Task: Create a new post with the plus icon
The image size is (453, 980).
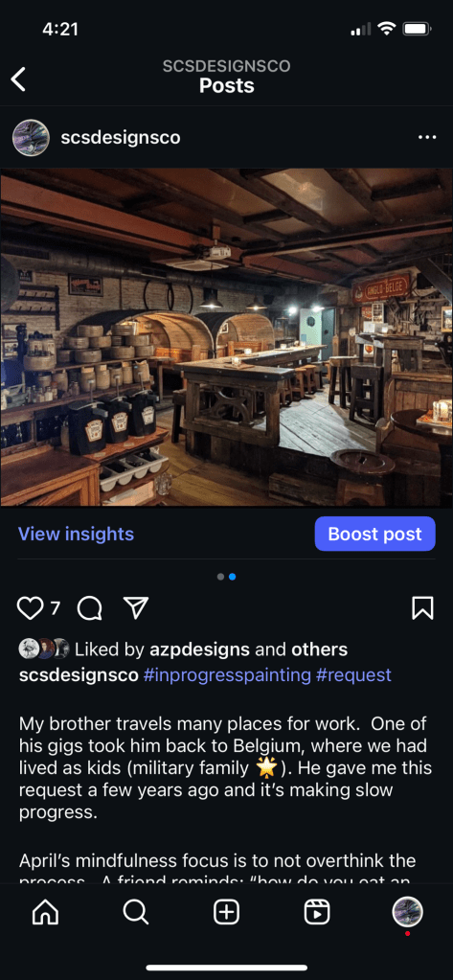Action: [x=226, y=913]
